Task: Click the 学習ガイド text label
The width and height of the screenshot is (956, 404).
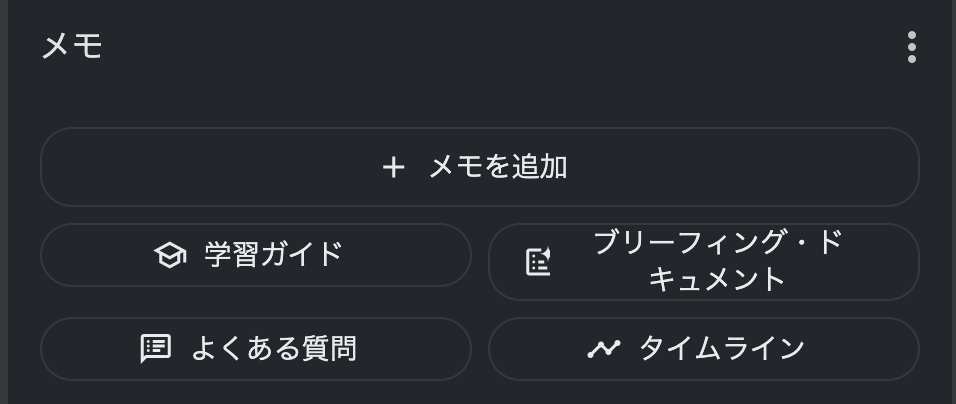Action: [x=273, y=255]
